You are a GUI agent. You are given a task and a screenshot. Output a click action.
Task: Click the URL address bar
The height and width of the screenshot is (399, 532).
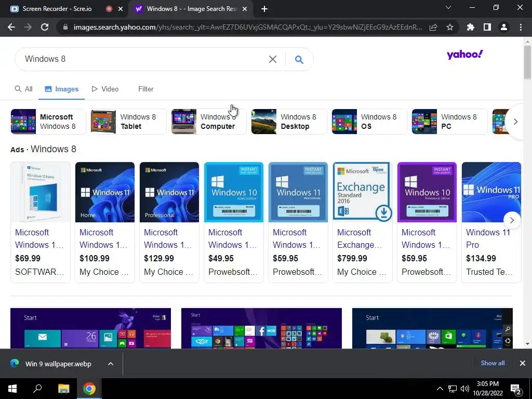point(248,27)
